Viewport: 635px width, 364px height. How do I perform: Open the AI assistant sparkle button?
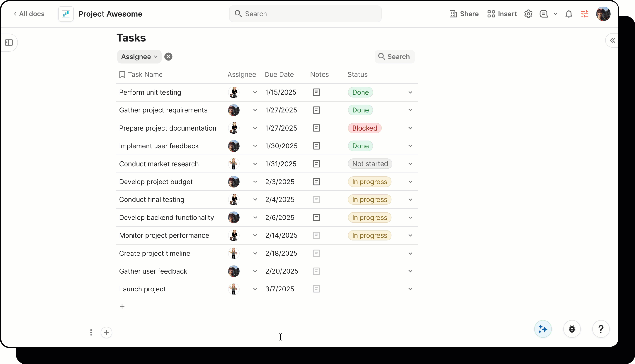click(x=543, y=329)
